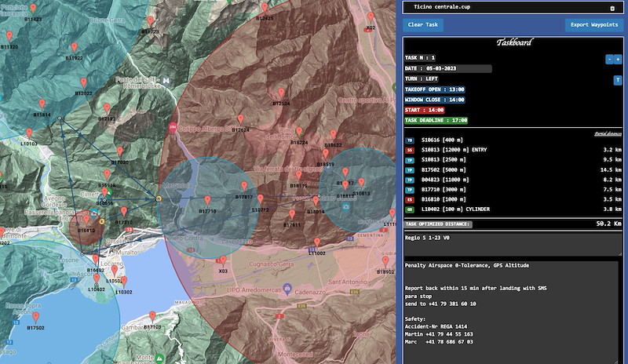This screenshot has height=364, width=628.
Task: Click the B17020 waypoint pin on map
Action: (x=120, y=151)
